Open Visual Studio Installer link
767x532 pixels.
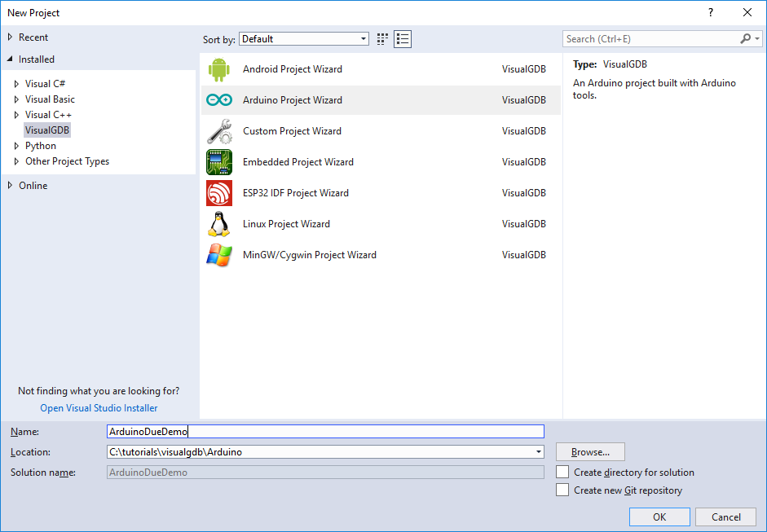tap(99, 408)
